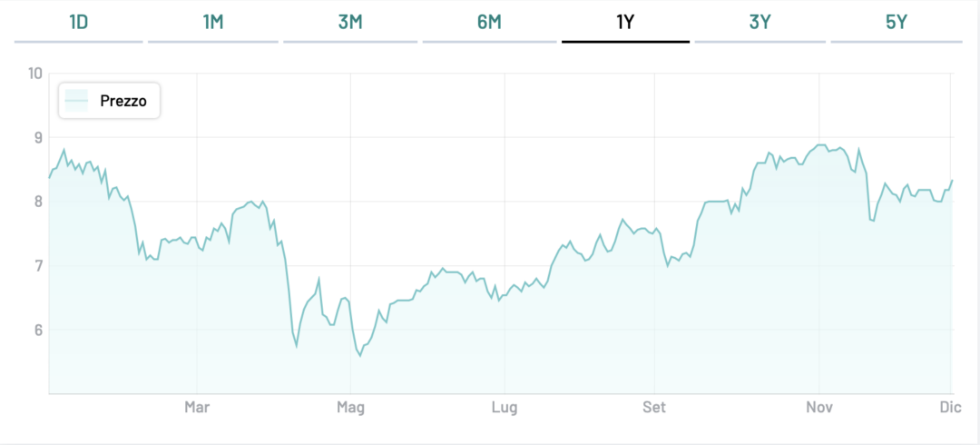This screenshot has height=445, width=980.
Task: Open the 3M chart period
Action: click(350, 23)
